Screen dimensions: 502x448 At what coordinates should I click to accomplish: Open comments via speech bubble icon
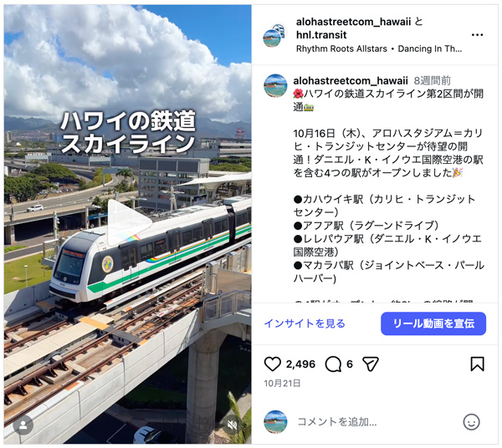click(x=333, y=364)
